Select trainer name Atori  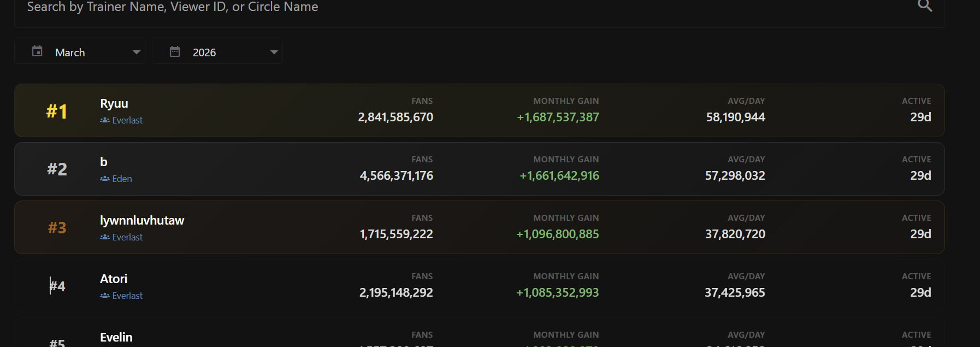point(114,279)
